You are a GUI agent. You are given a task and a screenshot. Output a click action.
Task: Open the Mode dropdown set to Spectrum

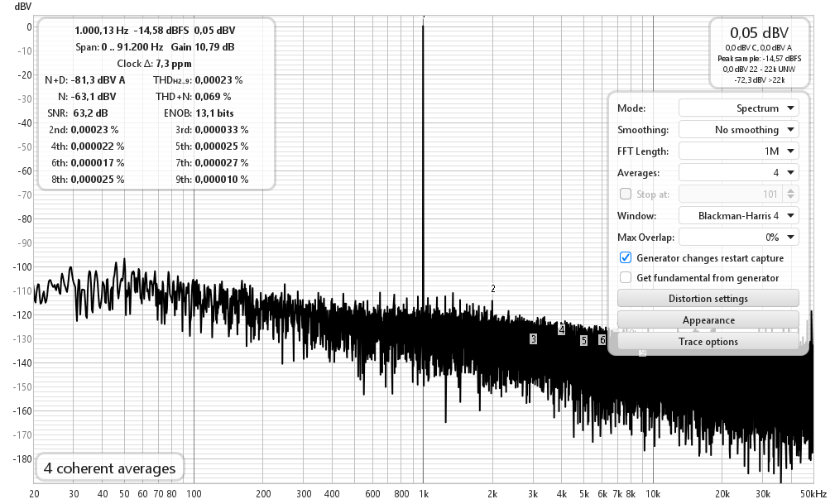click(738, 108)
